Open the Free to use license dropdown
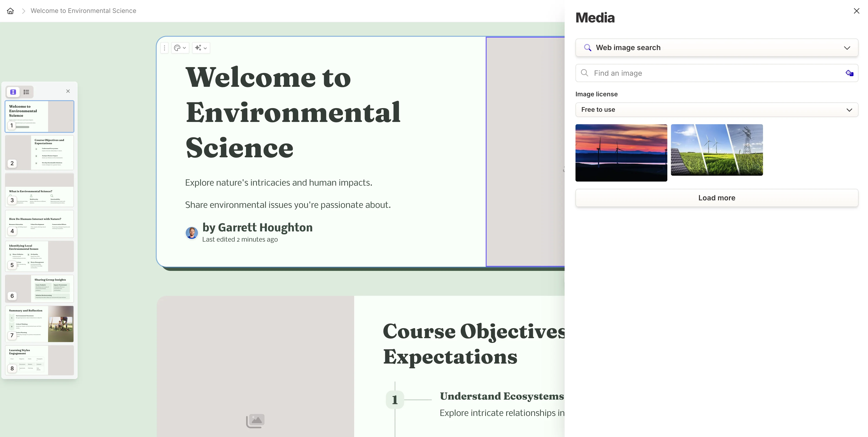 click(716, 110)
